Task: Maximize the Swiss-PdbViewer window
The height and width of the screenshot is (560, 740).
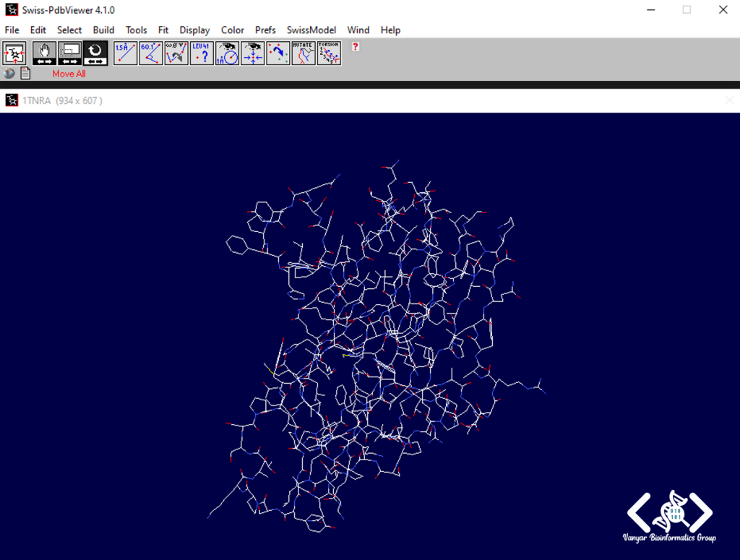Action: [x=687, y=10]
